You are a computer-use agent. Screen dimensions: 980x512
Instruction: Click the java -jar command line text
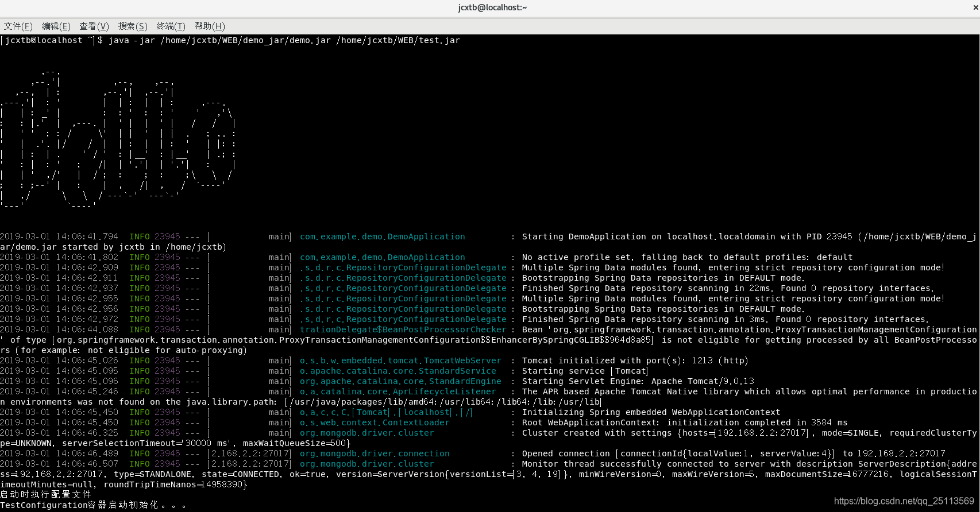pyautogui.click(x=284, y=40)
